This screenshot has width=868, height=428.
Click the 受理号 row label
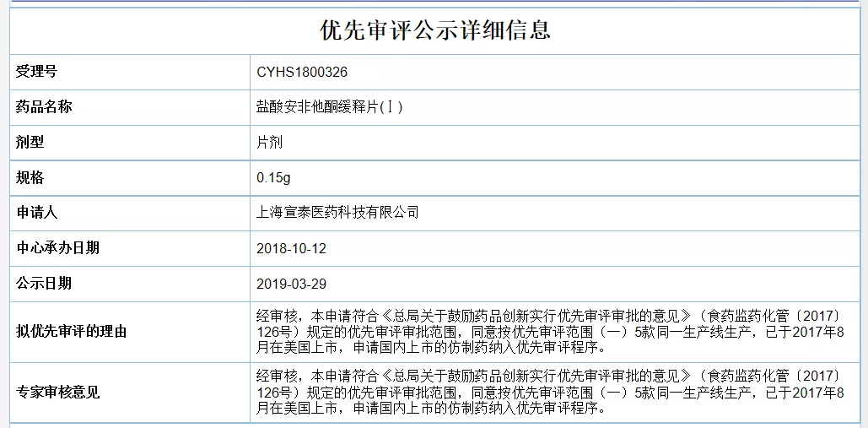[36, 72]
